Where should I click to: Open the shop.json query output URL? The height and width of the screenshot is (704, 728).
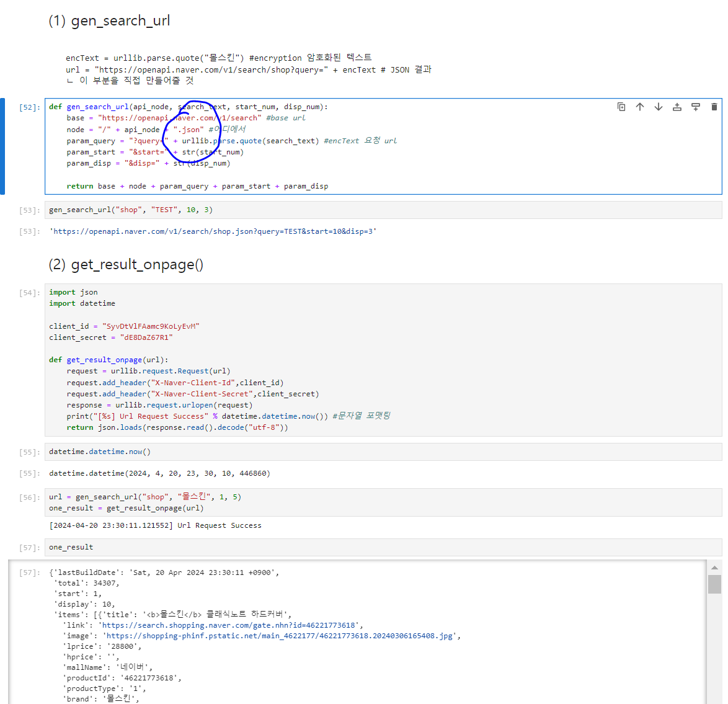213,231
